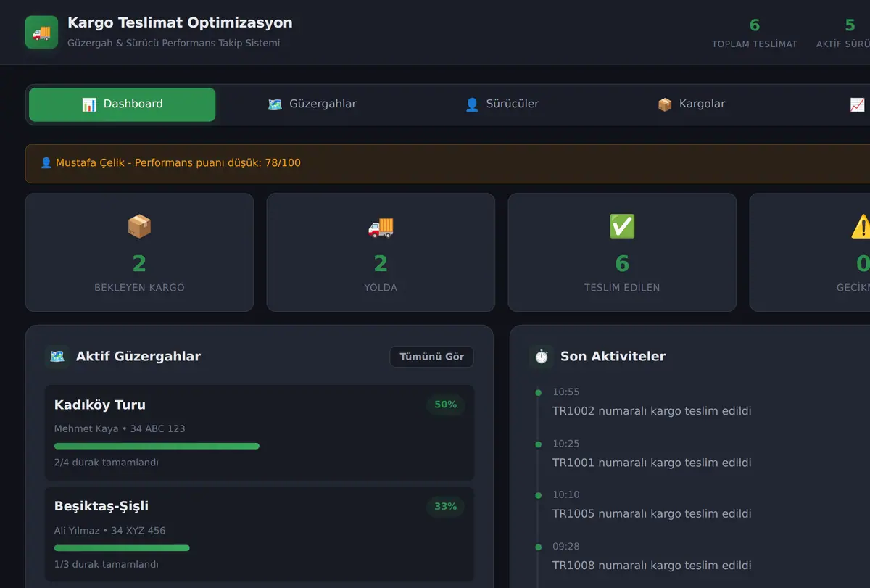Click the box icon in Bekleyen Kargo card
The image size is (870, 588).
click(139, 227)
